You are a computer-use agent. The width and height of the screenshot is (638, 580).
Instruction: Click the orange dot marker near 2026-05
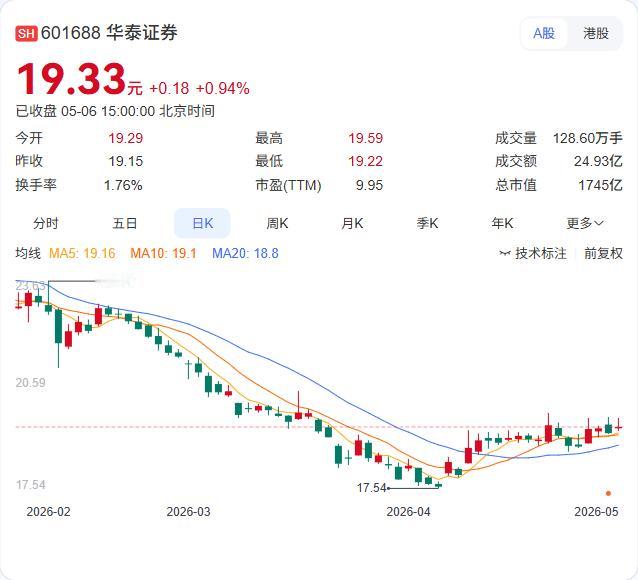pyautogui.click(x=608, y=493)
